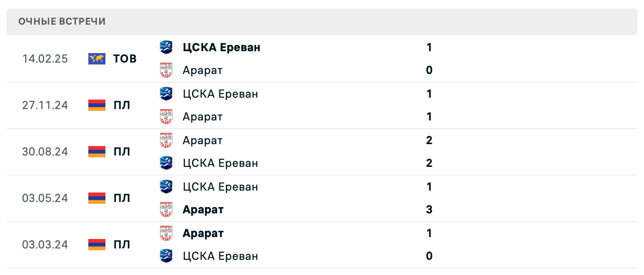This screenshot has height=275, width=644.
Task: Click the world flag icon beside ТОВ
Action: (97, 59)
